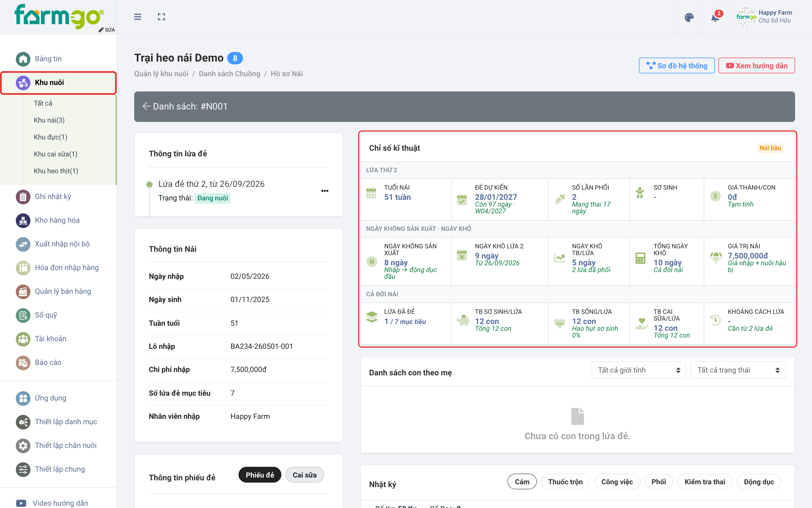
Task: Select Tất cả under Khu nuôi
Action: pos(43,103)
